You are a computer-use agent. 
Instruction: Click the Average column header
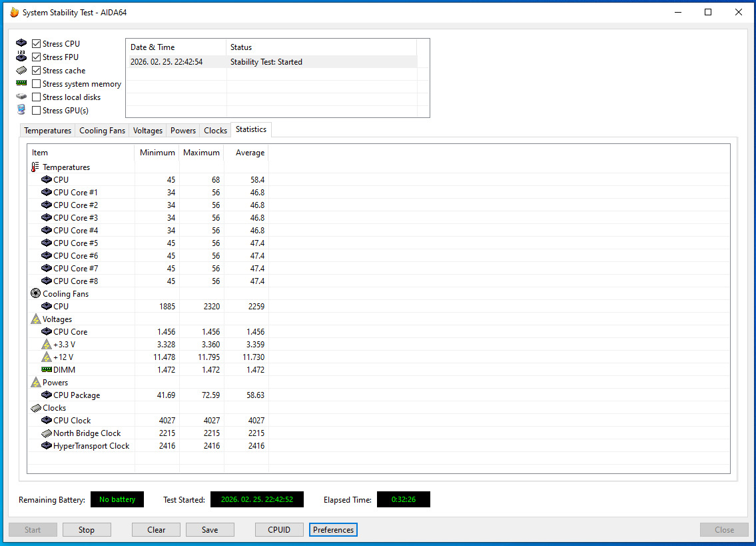pyautogui.click(x=246, y=153)
